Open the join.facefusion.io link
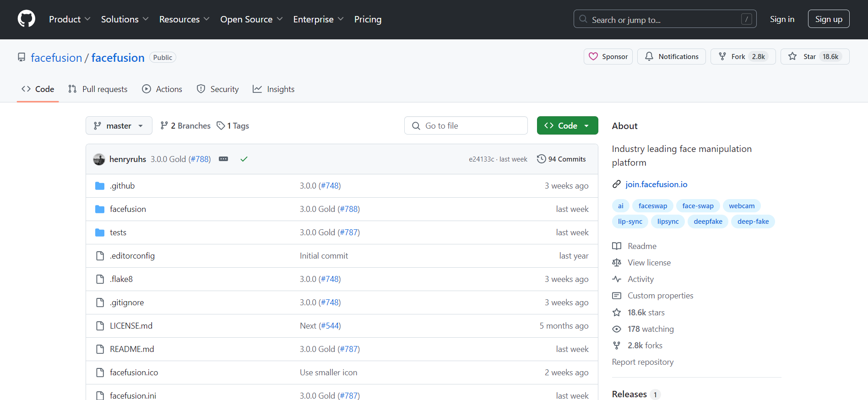Image resolution: width=868 pixels, height=400 pixels. [x=656, y=184]
